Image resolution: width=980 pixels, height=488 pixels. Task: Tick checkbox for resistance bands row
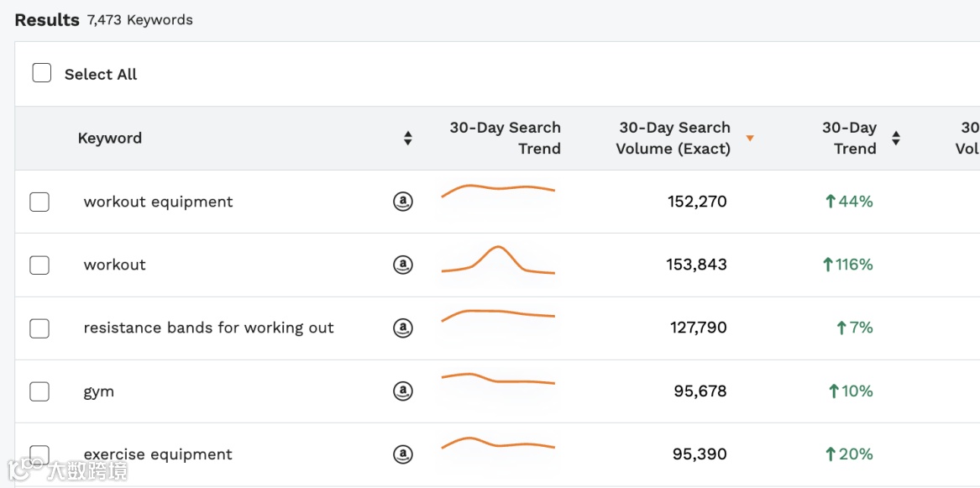[39, 328]
